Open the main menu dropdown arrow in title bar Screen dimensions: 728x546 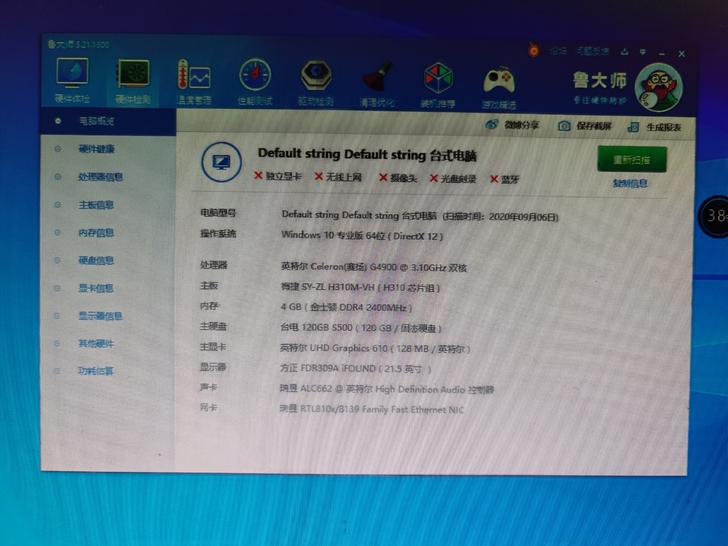(x=643, y=52)
